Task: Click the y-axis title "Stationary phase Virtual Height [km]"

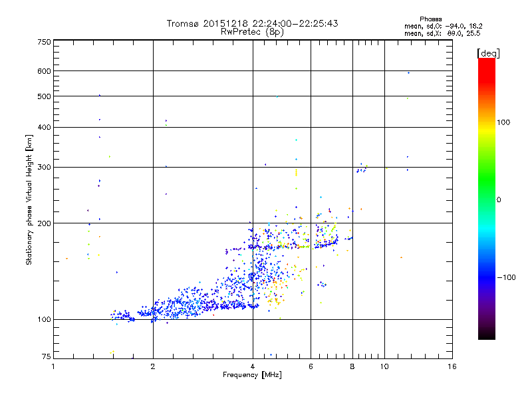Action: point(29,199)
